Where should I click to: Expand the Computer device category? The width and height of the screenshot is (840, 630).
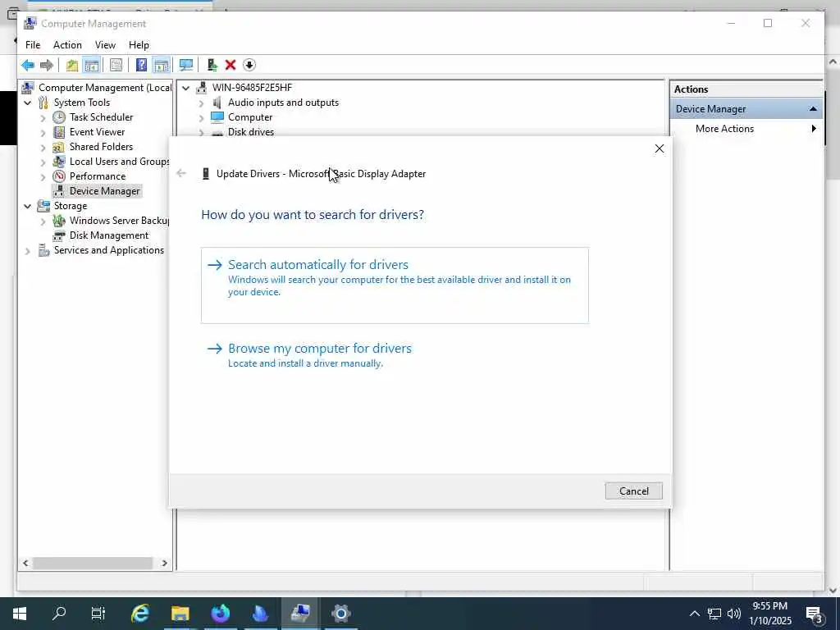click(202, 117)
